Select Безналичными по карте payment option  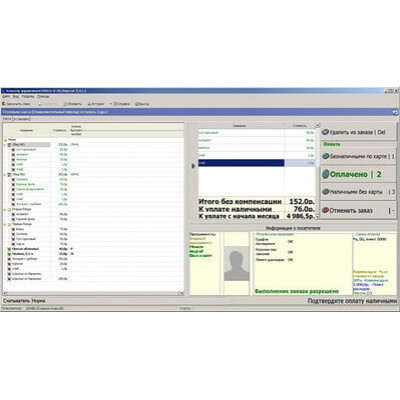coord(359,156)
